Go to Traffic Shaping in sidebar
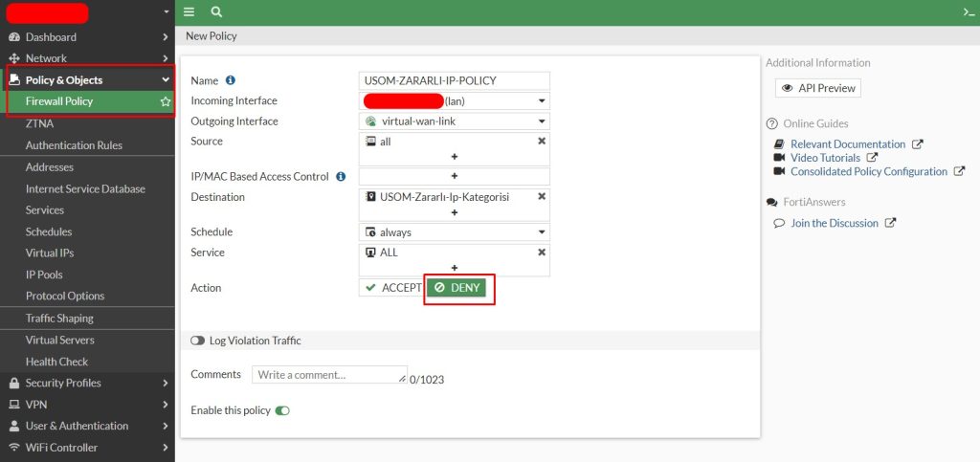The width and height of the screenshot is (980, 462). tap(59, 319)
